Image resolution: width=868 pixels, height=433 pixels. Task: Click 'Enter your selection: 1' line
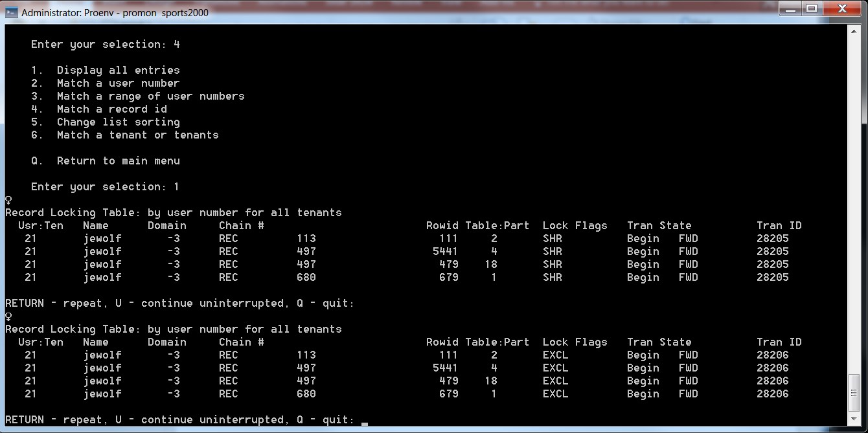106,186
